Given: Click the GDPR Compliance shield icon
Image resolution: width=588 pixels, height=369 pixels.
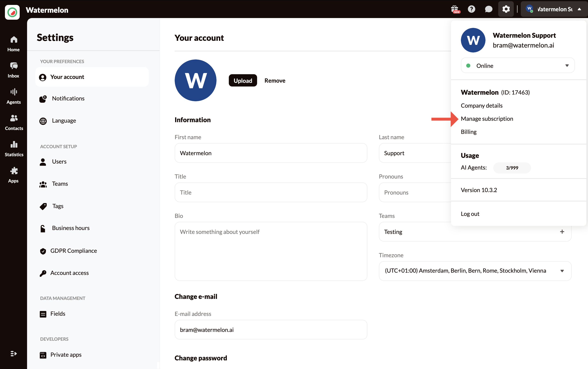Looking at the screenshot, I should tap(43, 251).
